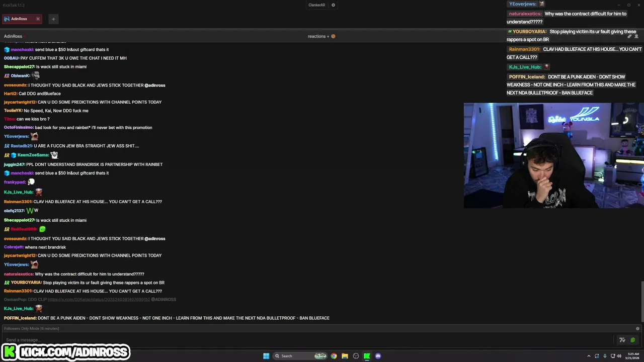Click Followers Only Mode status text
Viewport: 644px width, 362px height.
coord(32,328)
